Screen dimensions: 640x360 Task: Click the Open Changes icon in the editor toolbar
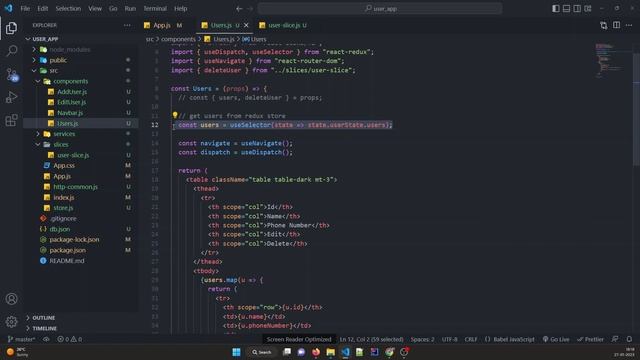[x=603, y=25]
